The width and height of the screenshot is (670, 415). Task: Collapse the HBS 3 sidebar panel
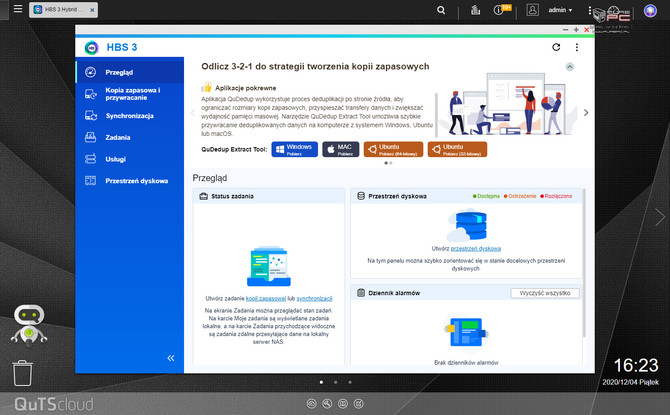coord(170,357)
